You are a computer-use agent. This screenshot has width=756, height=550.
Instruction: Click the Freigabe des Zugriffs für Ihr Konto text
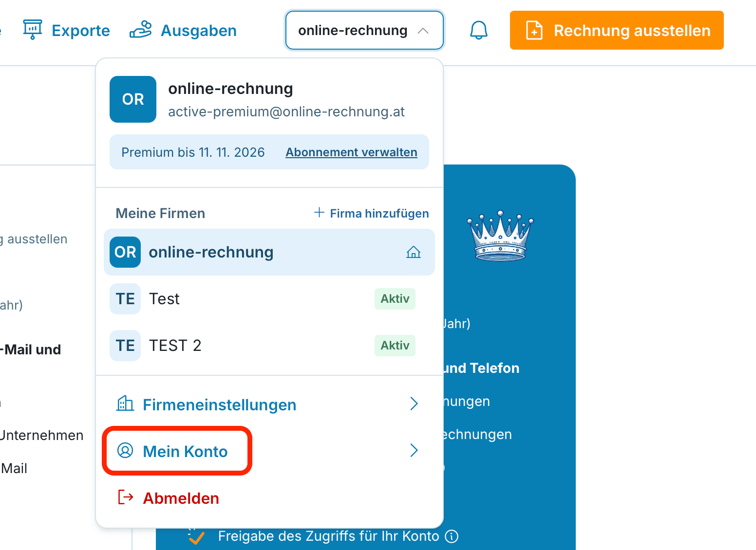coord(329,536)
